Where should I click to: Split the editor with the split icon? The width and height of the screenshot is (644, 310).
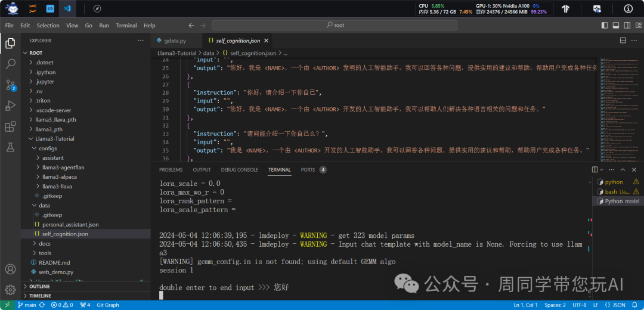tap(623, 40)
